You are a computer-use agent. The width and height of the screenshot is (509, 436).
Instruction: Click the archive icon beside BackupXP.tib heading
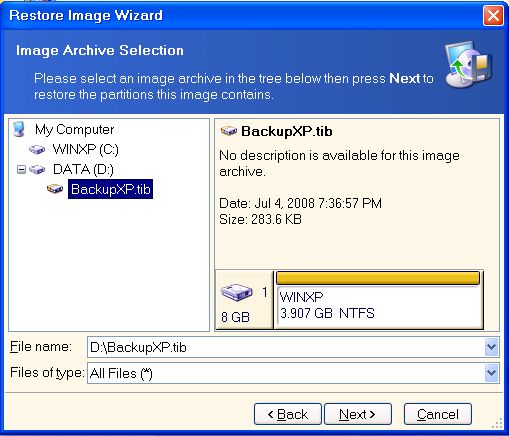[x=229, y=131]
